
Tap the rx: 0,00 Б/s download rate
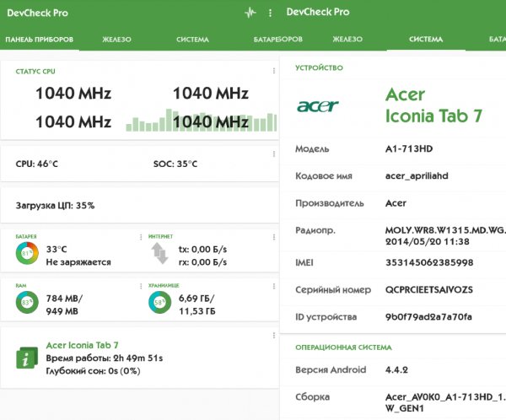point(202,262)
